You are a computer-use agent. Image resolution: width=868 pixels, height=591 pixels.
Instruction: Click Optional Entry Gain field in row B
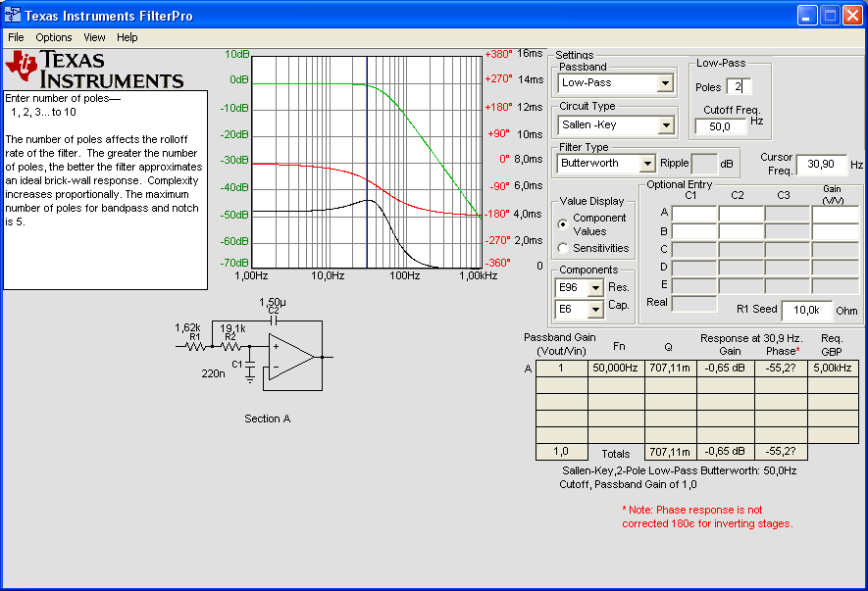click(836, 231)
